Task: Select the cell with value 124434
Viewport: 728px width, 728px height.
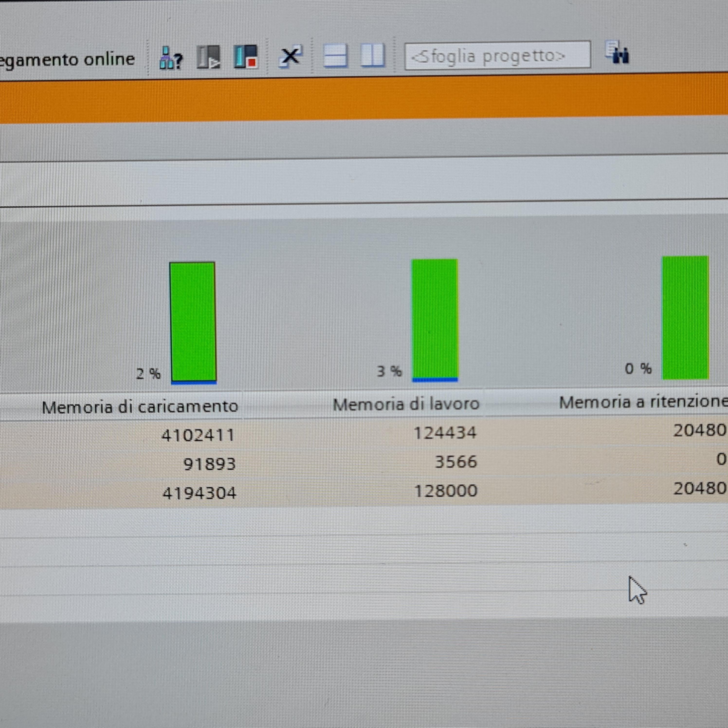Action: click(x=445, y=433)
